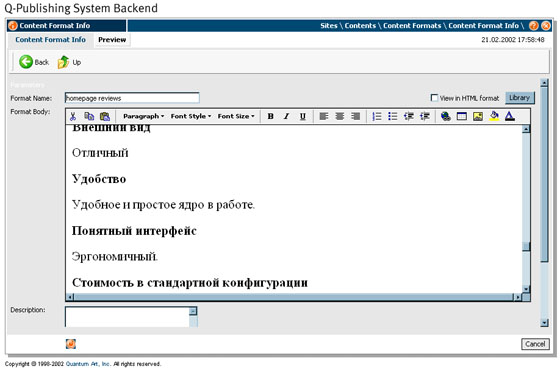Screen dimensions: 560x372
Task: Go Back with green arrow button
Action: coord(34,62)
